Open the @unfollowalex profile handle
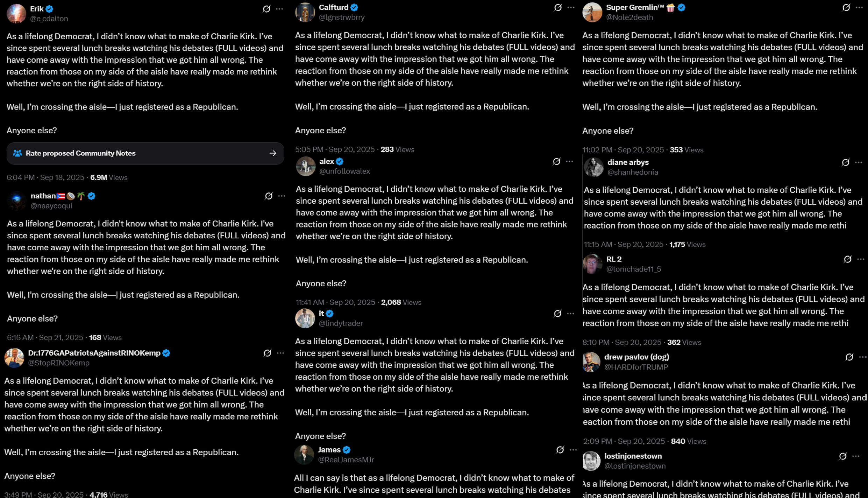Image resolution: width=868 pixels, height=498 pixels. coord(344,171)
